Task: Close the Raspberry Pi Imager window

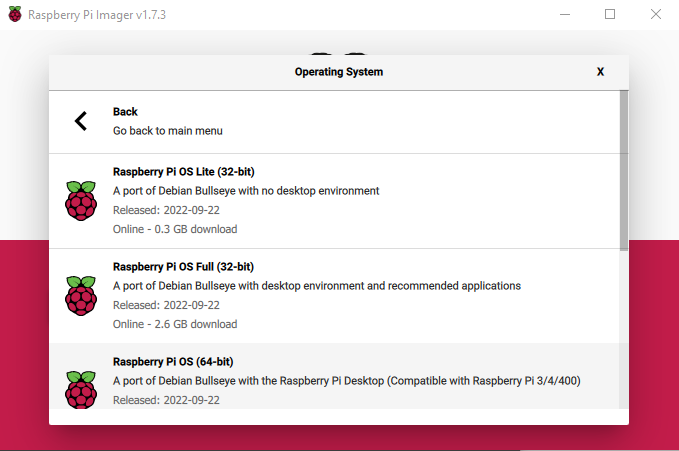Action: [656, 14]
